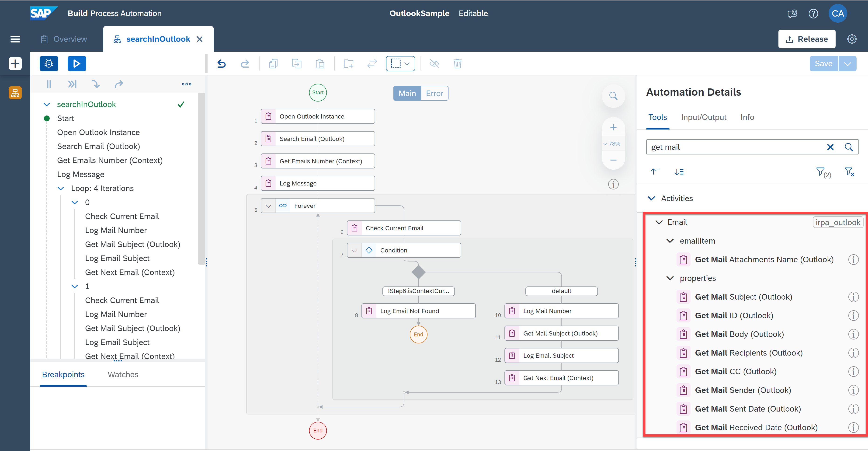
Task: Select the Breakpoints tab
Action: coord(63,374)
